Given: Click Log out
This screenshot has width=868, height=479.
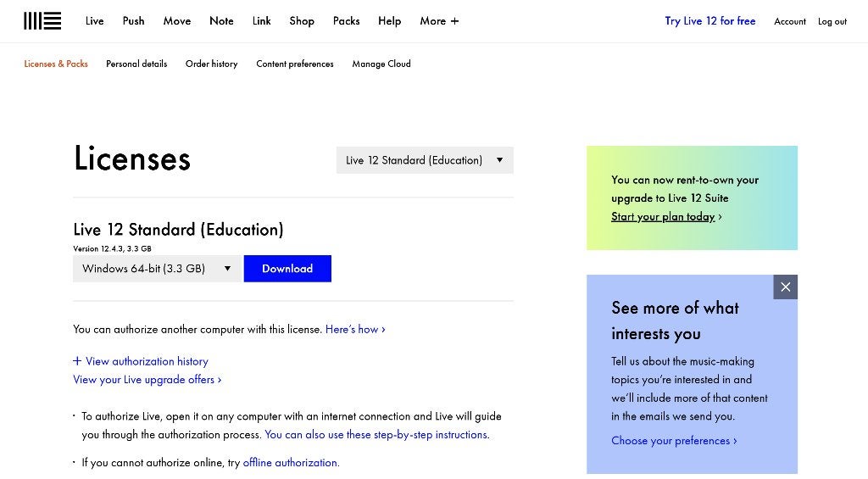Looking at the screenshot, I should coord(832,21).
